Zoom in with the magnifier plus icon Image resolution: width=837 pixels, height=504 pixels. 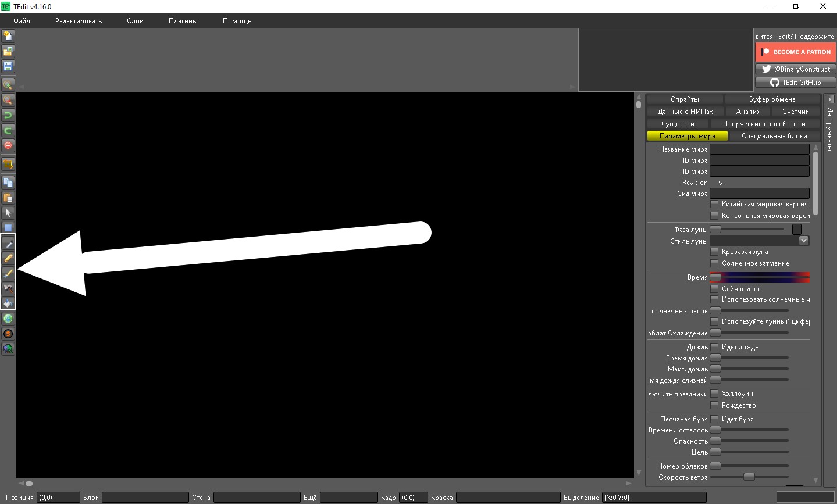[8, 85]
